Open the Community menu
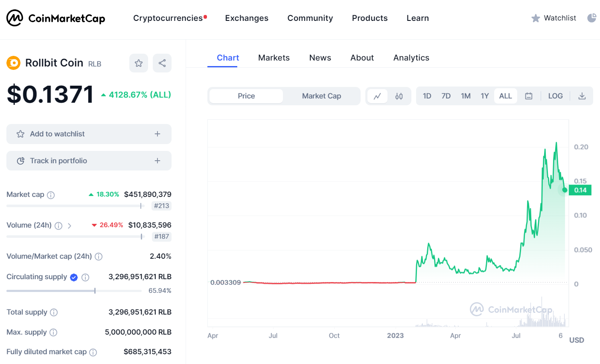 pyautogui.click(x=310, y=18)
